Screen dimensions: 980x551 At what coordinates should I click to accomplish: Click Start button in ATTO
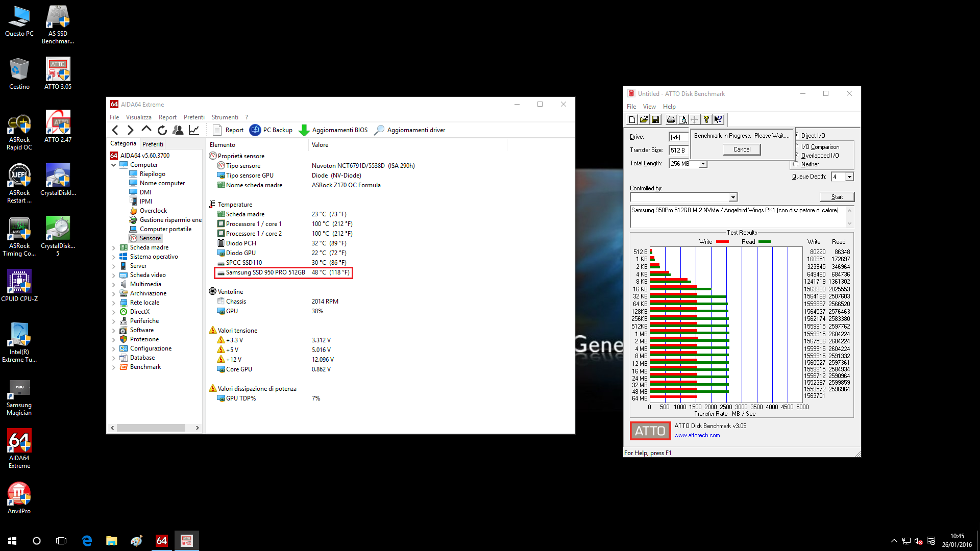pos(837,197)
